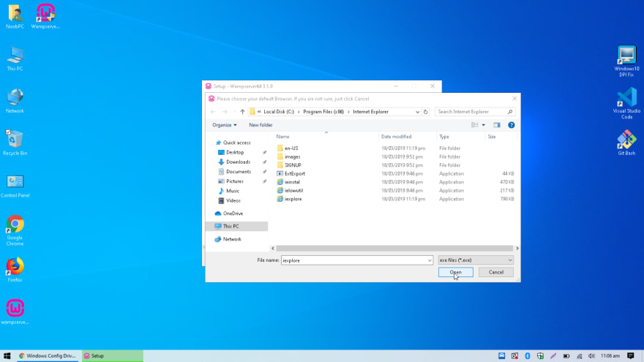Change the view with the view layout icon
The image size is (644, 362).
coord(474,125)
